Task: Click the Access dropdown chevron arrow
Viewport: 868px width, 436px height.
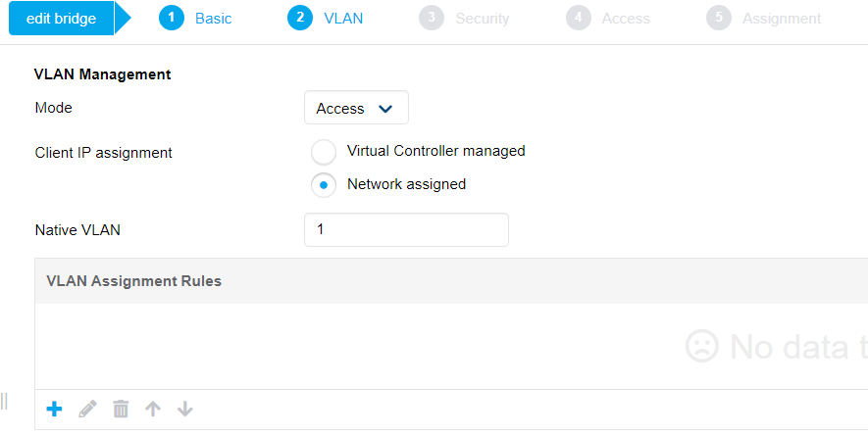Action: (386, 109)
